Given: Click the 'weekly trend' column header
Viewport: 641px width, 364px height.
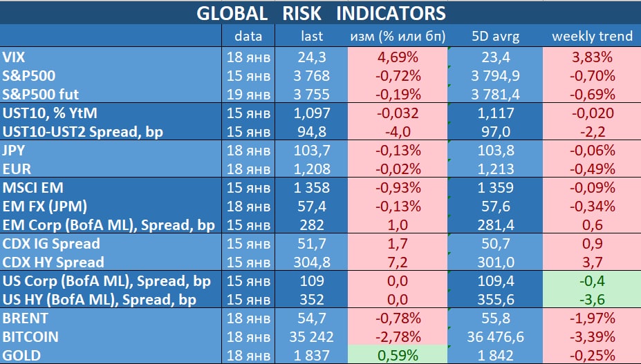Looking at the screenshot, I should coord(592,36).
